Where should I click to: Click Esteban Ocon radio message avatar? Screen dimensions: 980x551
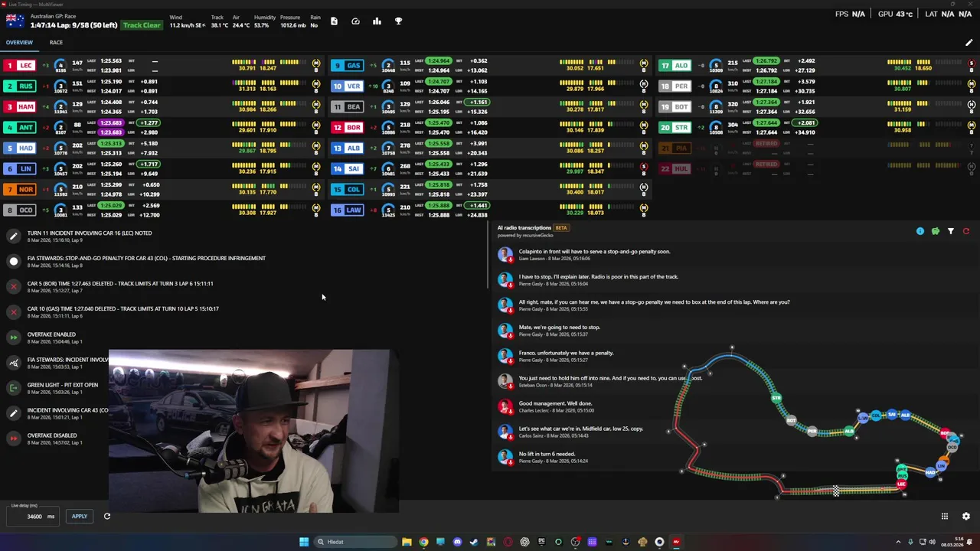[x=505, y=381]
